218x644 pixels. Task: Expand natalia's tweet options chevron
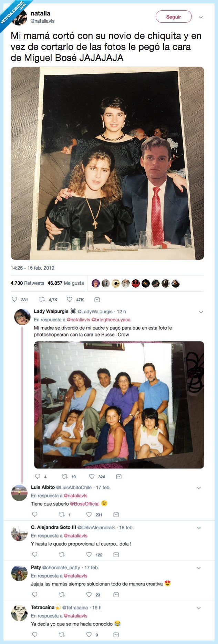pyautogui.click(x=201, y=17)
